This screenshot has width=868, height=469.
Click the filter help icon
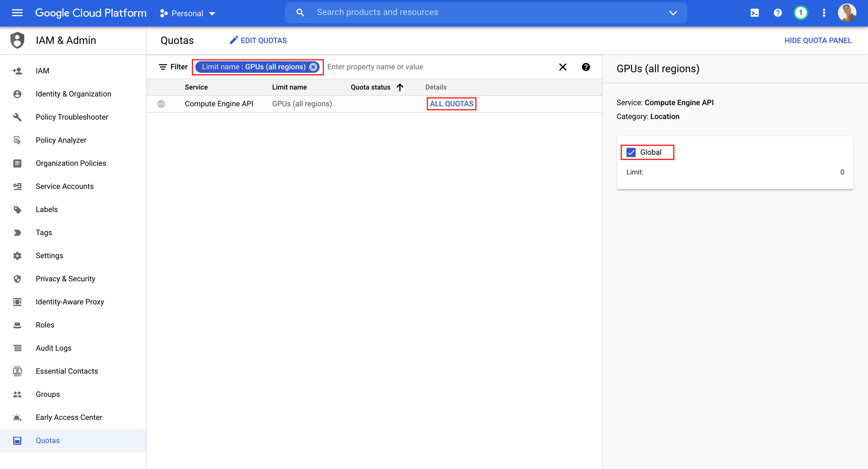click(x=586, y=67)
